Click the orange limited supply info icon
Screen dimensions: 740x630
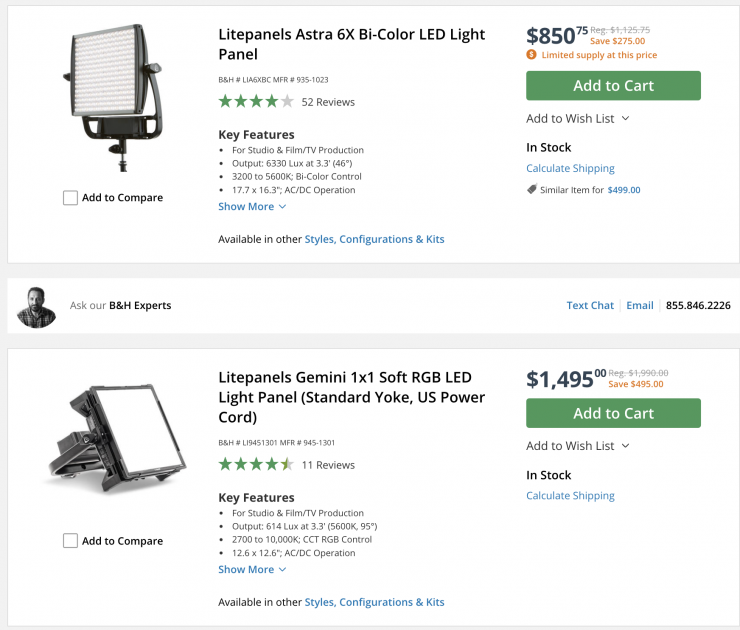pos(532,55)
